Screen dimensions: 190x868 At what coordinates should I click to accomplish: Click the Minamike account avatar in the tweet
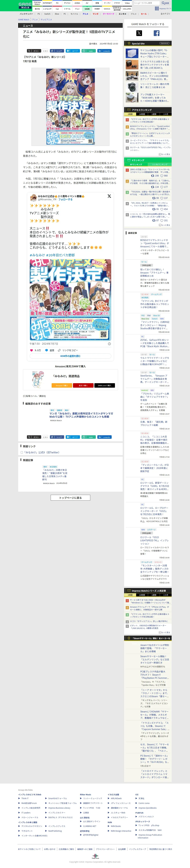click(x=33, y=197)
